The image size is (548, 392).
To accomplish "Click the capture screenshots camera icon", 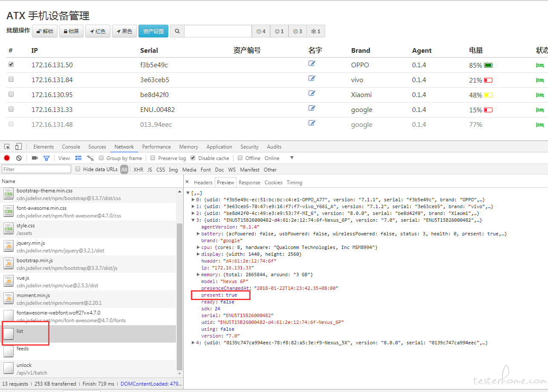I will (35, 158).
